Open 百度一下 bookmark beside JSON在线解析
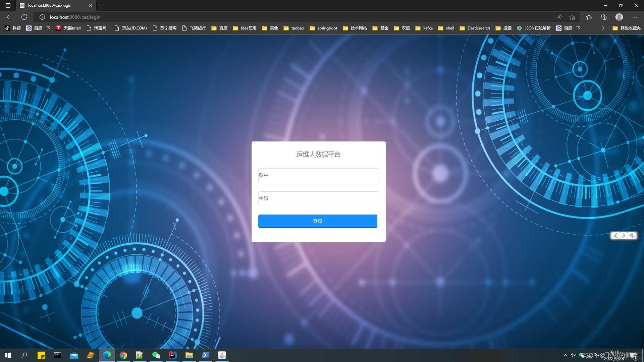 point(568,28)
